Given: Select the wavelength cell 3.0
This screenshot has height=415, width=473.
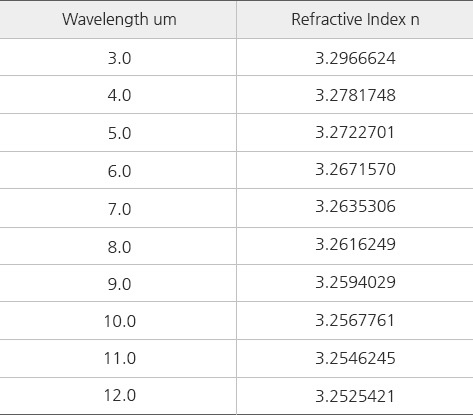Looking at the screenshot, I should point(119,58).
